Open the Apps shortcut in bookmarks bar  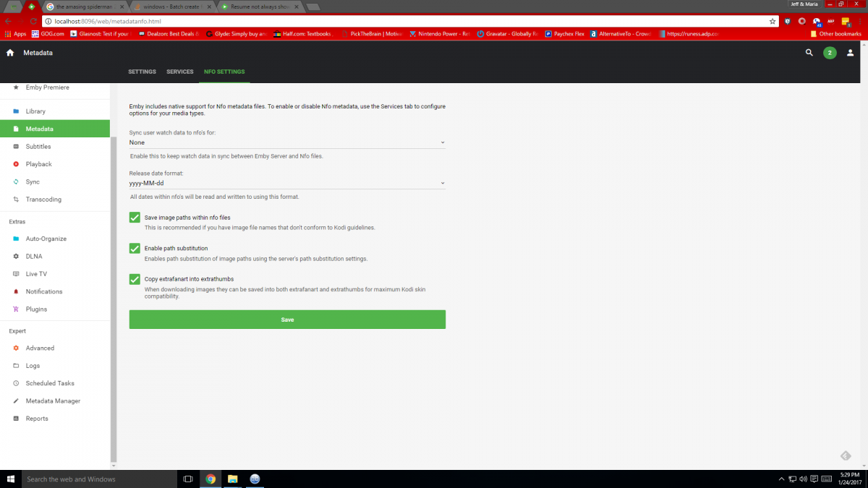pos(15,33)
